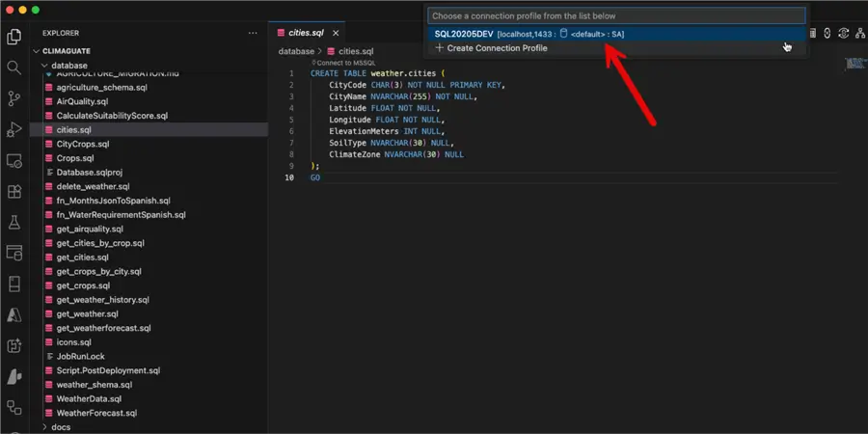This screenshot has height=434, width=868.
Task: Open get_weatherforecast.sql file
Action: pos(103,328)
